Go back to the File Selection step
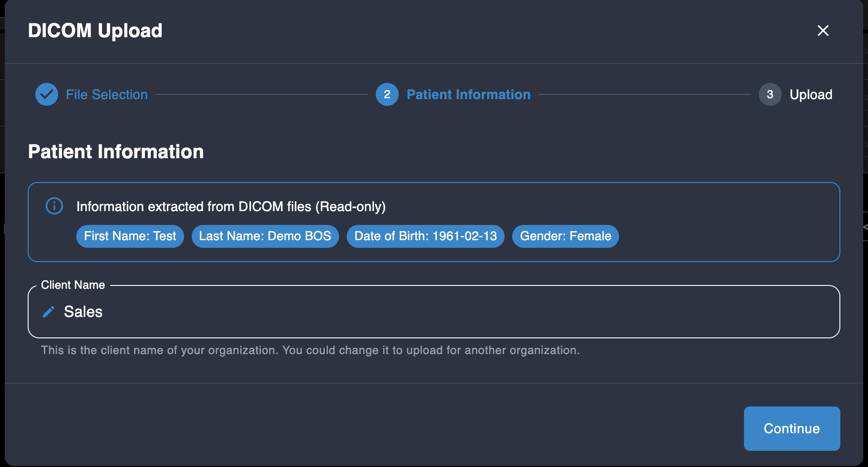The height and width of the screenshot is (467, 868). (x=107, y=94)
